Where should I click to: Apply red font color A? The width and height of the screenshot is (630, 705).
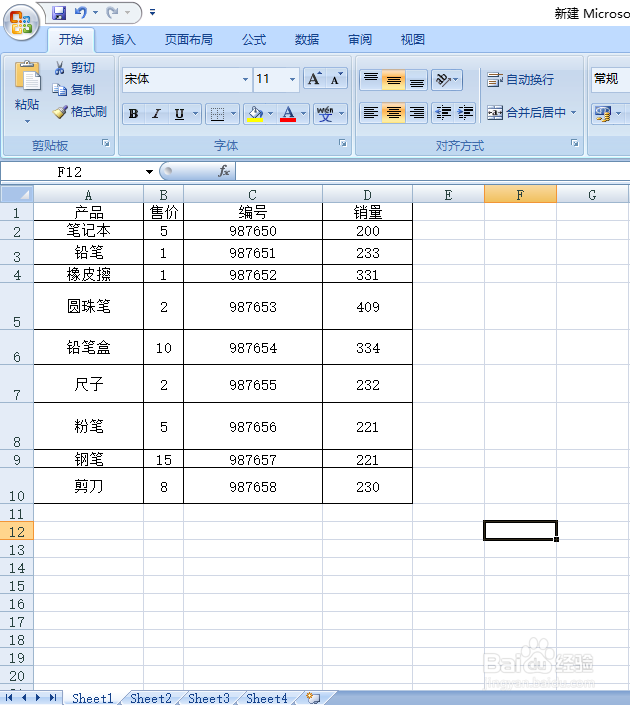coord(288,114)
